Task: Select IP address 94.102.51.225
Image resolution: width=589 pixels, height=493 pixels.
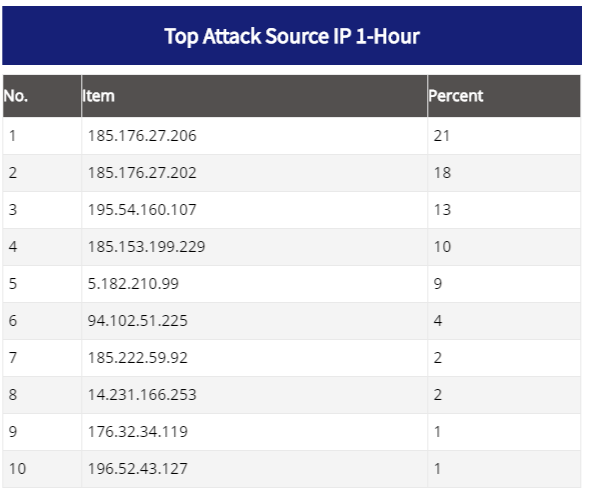Action: click(137, 321)
